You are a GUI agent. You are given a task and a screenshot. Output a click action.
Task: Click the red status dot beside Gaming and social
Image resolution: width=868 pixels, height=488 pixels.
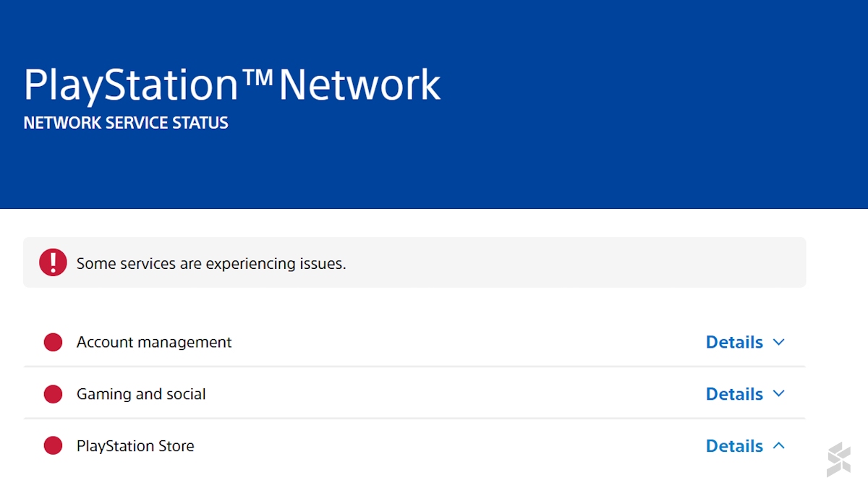[x=53, y=394]
